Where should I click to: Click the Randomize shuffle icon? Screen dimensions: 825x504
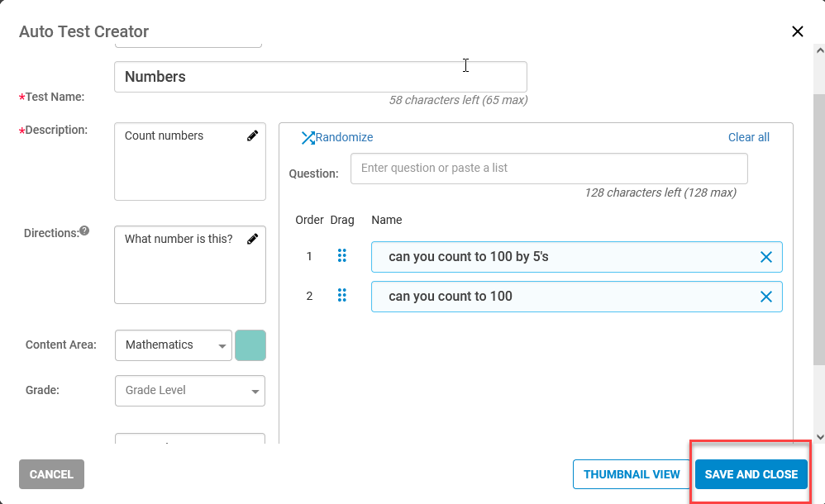click(308, 138)
